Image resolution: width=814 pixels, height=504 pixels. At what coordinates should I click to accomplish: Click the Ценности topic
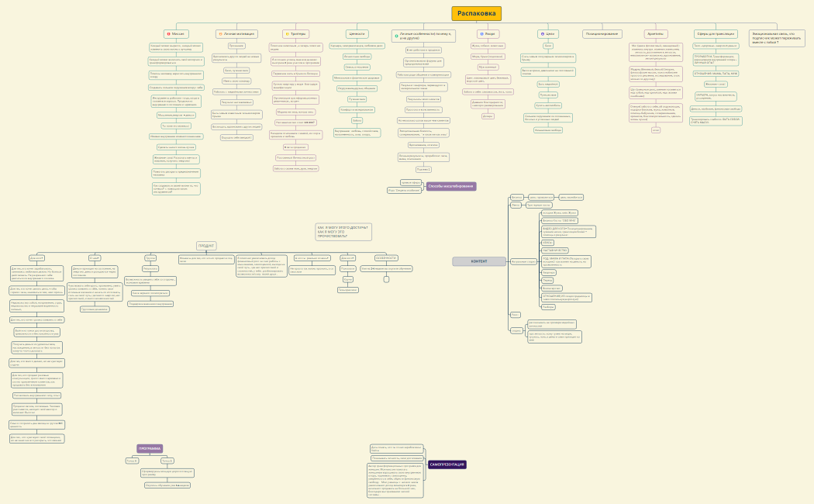pyautogui.click(x=357, y=34)
